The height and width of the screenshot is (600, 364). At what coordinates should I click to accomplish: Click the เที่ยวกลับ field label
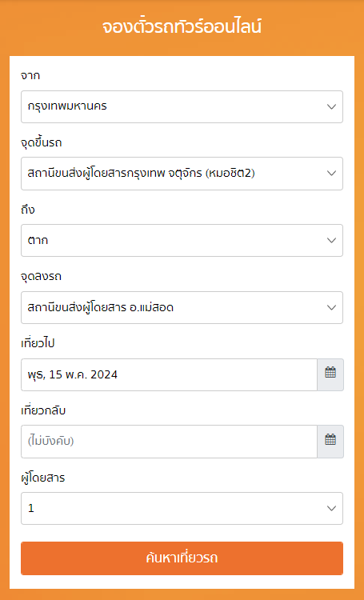(x=43, y=410)
